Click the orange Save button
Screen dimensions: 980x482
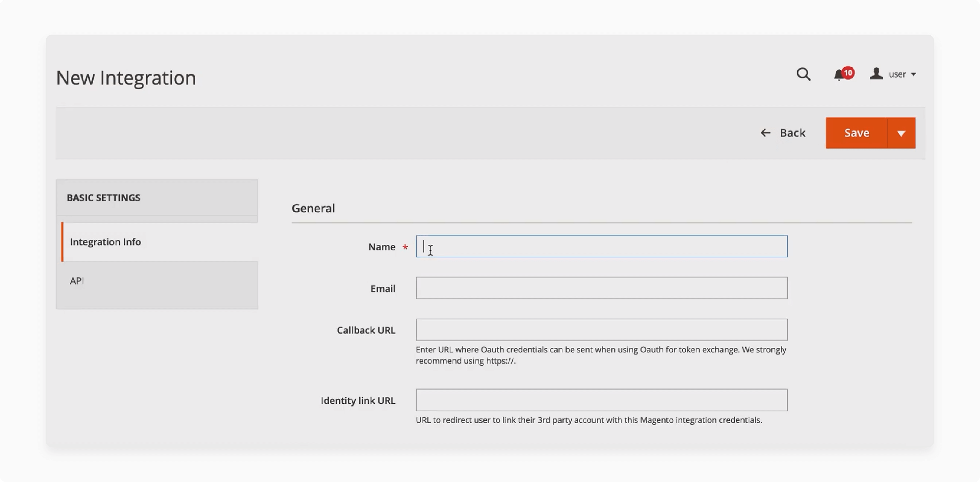856,133
